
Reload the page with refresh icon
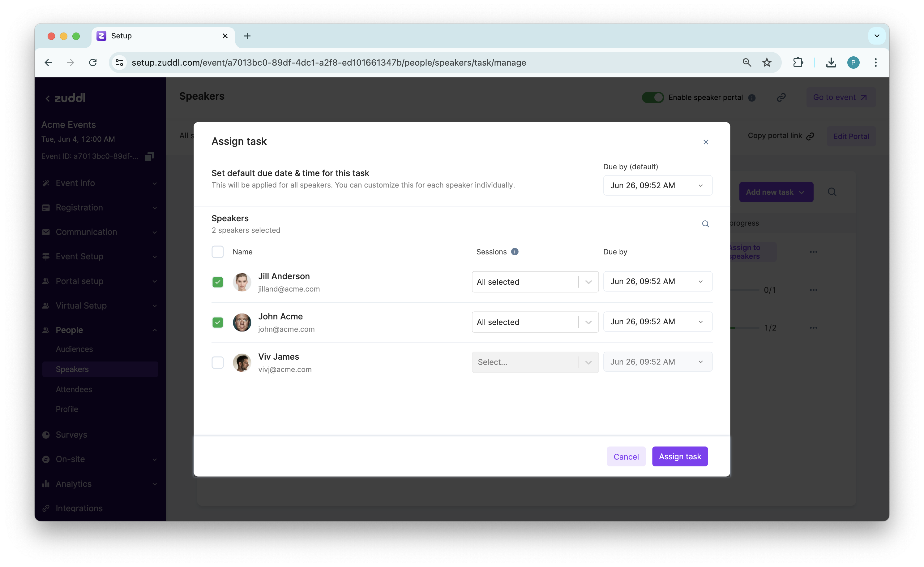[93, 62]
